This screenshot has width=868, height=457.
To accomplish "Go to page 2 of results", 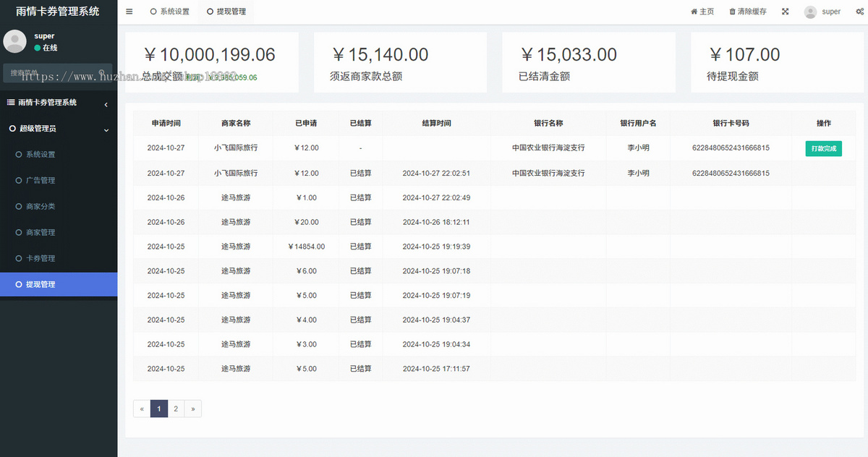I will tap(176, 409).
